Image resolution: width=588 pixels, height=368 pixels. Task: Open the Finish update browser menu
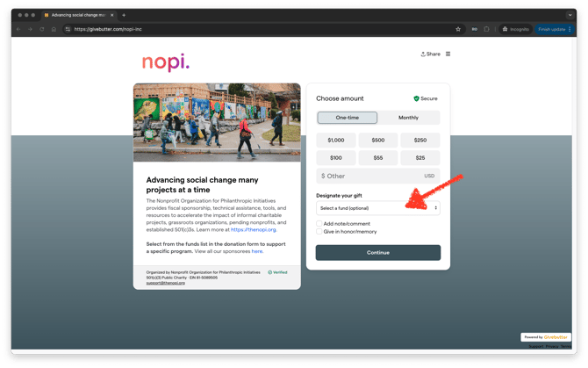tap(555, 29)
